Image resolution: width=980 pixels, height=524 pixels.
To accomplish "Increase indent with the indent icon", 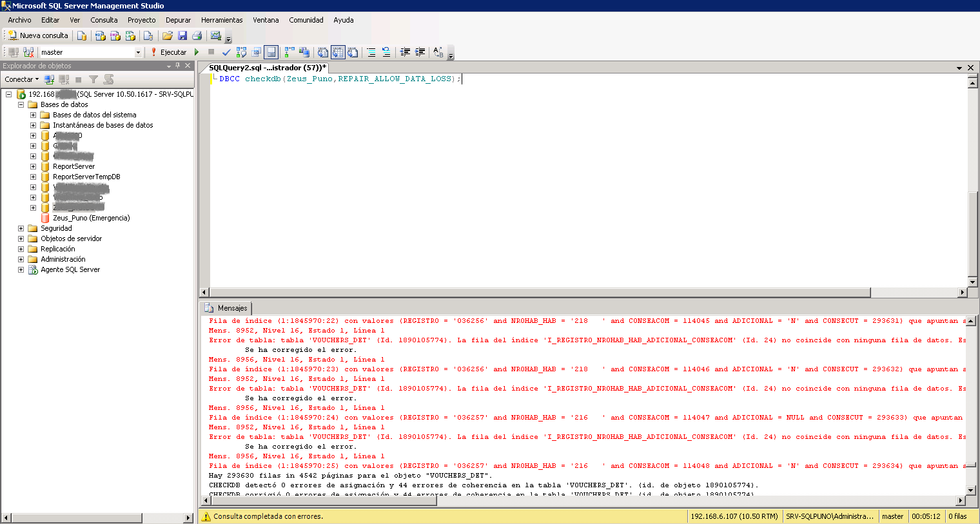I will (x=420, y=52).
